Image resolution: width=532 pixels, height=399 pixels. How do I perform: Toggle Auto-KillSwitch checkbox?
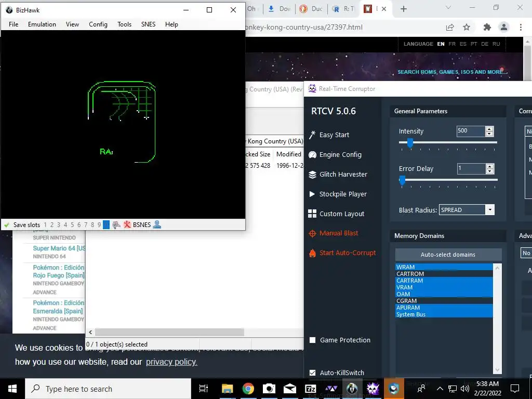312,373
